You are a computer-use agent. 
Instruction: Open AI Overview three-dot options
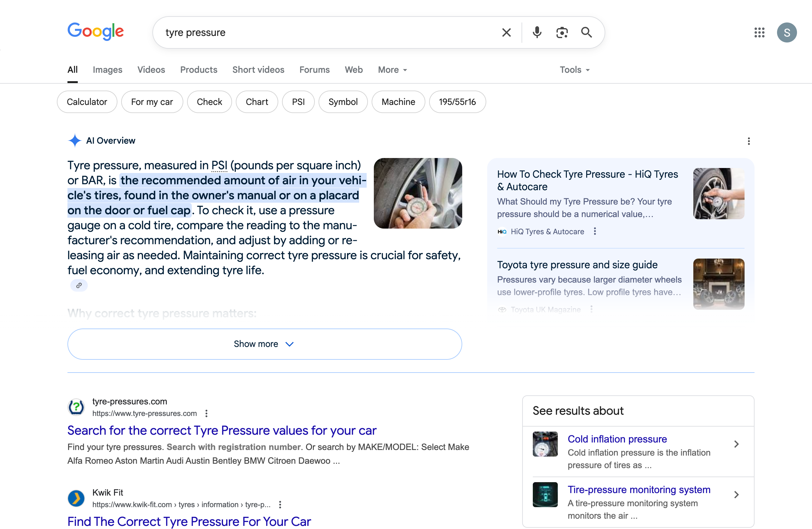point(749,141)
